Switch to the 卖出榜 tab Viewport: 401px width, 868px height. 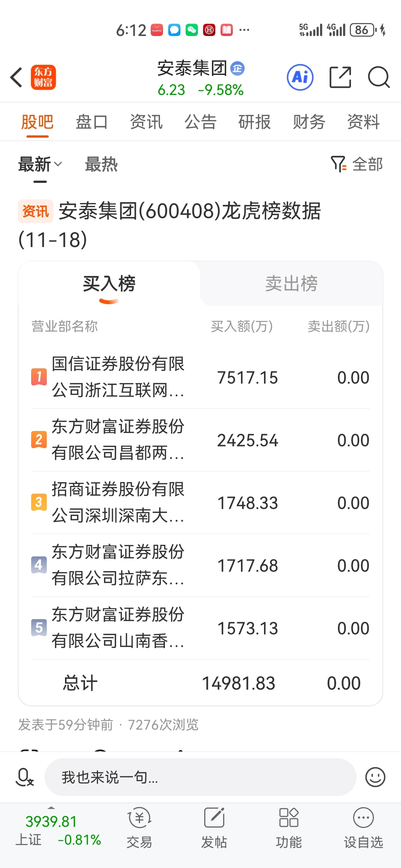[x=291, y=284]
